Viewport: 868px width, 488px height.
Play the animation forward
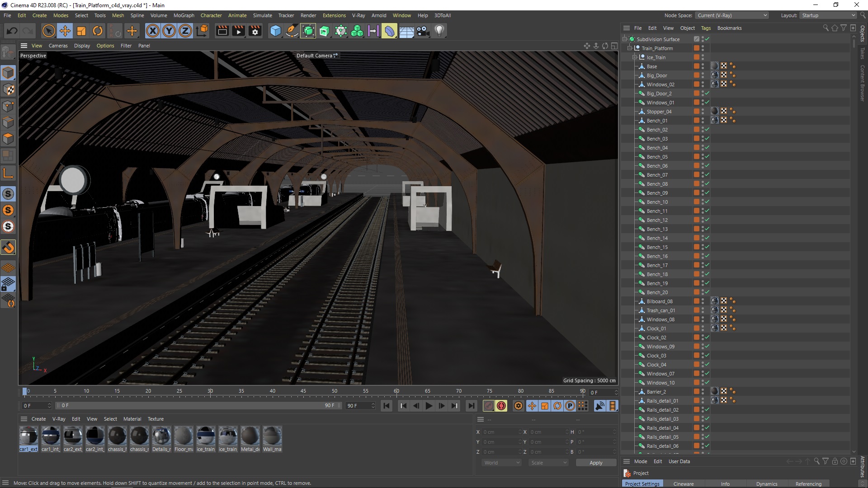429,406
